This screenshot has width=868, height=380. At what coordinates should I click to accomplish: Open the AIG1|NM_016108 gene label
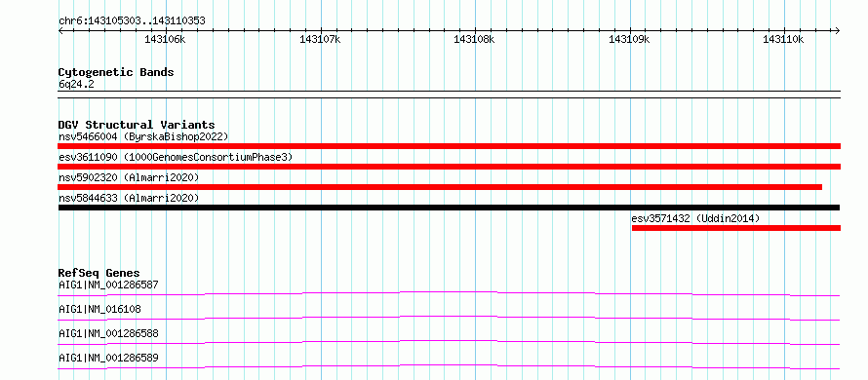coord(99,309)
